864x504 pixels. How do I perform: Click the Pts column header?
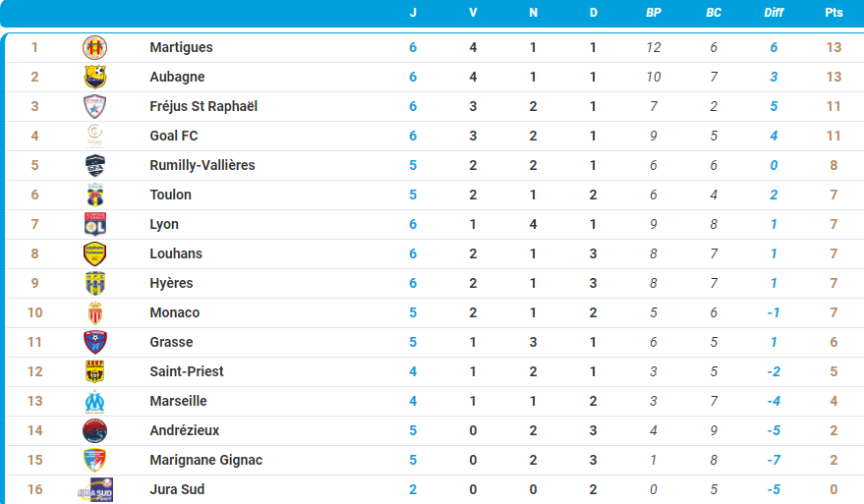coord(834,13)
